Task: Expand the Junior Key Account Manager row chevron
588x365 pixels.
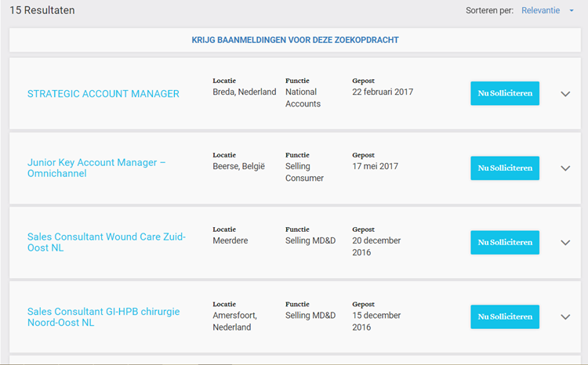Action: [565, 168]
